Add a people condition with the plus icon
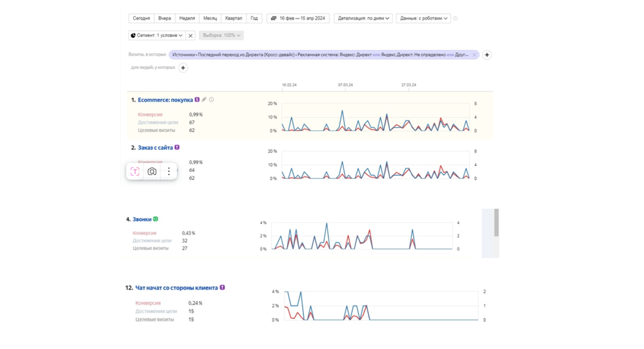The width and height of the screenshot is (644, 349). coord(183,68)
